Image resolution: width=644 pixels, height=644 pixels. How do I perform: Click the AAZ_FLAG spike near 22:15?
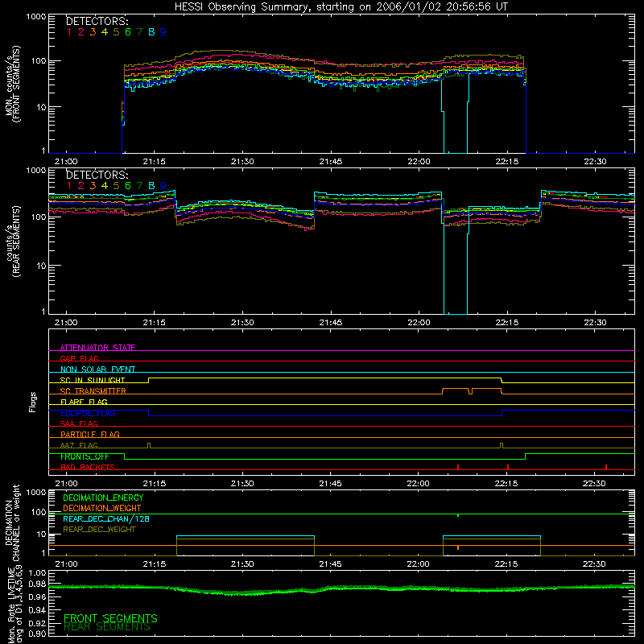tap(502, 446)
